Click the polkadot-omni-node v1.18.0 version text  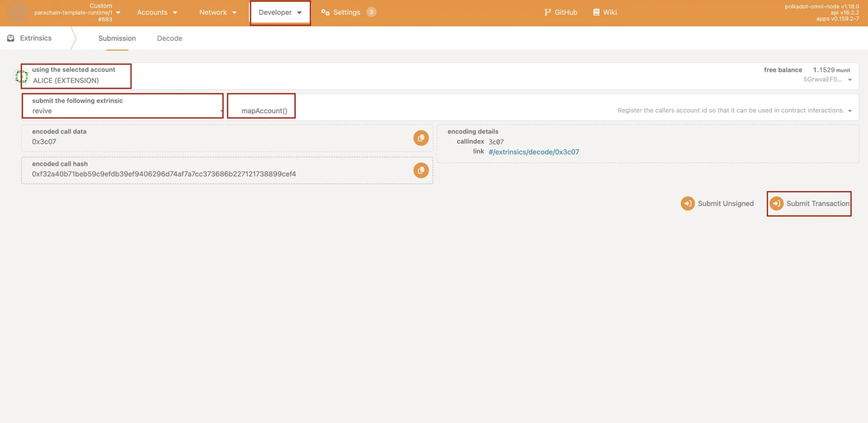tap(821, 6)
